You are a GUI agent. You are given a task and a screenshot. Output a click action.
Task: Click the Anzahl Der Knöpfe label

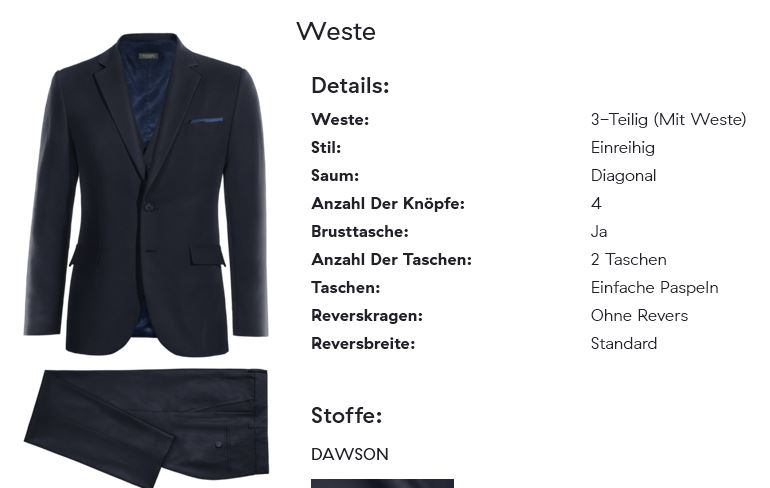click(x=388, y=204)
